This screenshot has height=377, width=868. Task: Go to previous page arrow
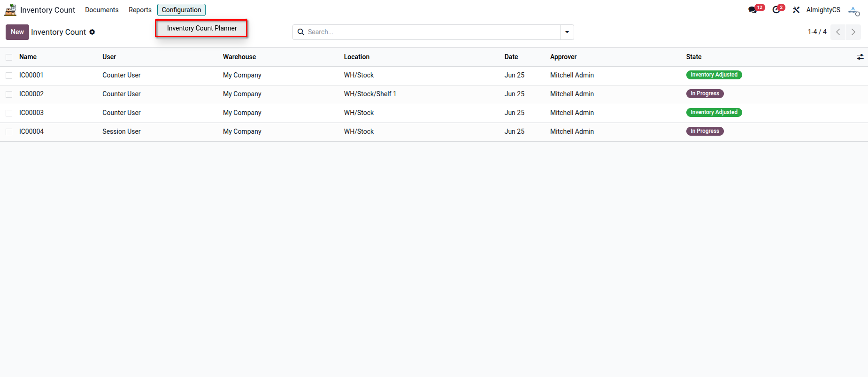(x=838, y=32)
